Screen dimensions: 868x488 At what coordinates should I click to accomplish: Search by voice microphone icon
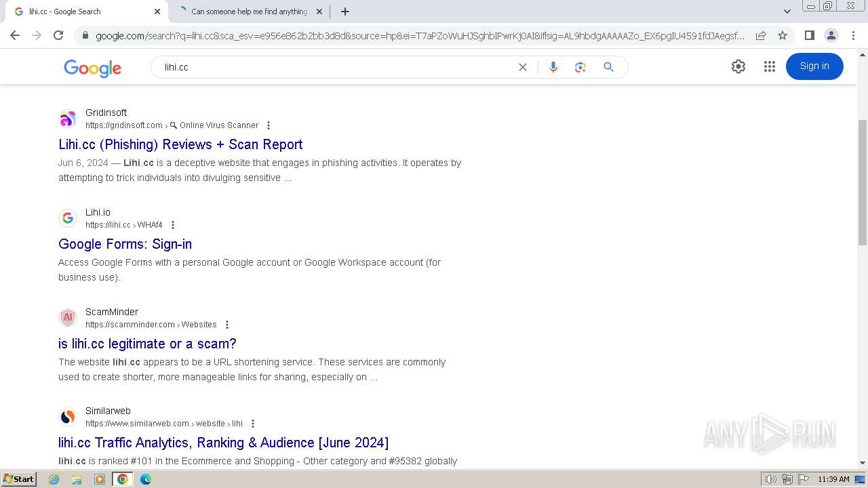point(553,67)
